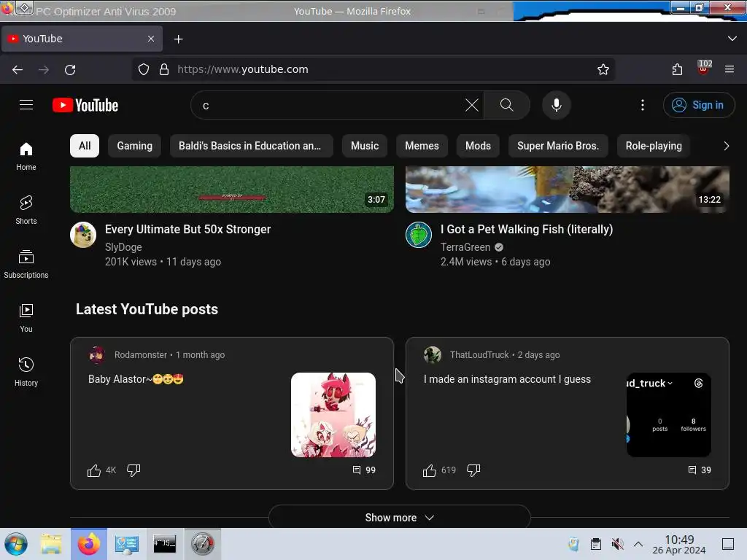This screenshot has width=747, height=560.
Task: Open the 3:07 grass video thumbnail
Action: tap(232, 189)
